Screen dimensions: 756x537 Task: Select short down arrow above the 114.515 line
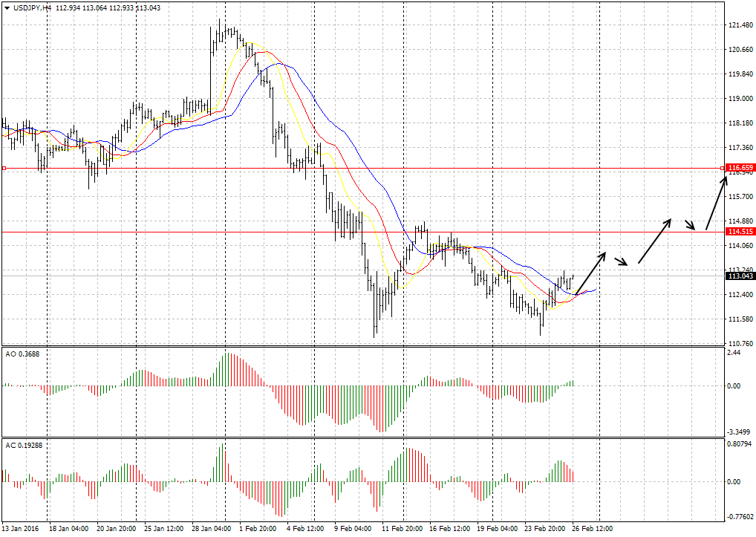pos(691,224)
